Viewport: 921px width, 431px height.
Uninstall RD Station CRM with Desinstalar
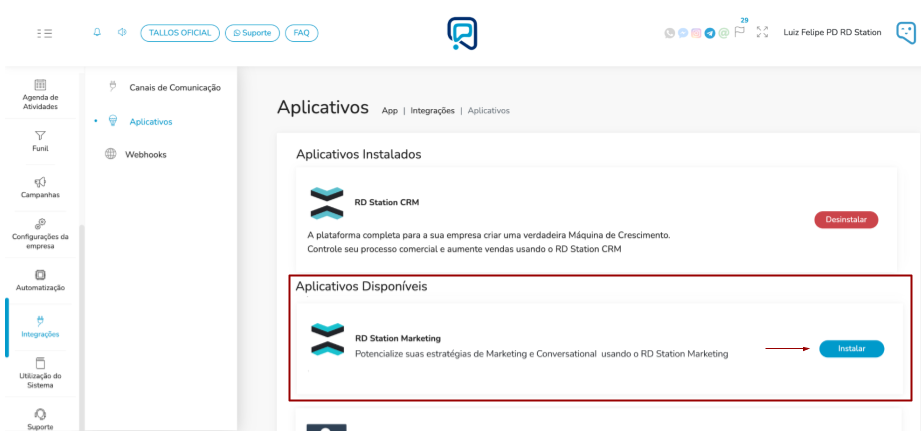[845, 220]
